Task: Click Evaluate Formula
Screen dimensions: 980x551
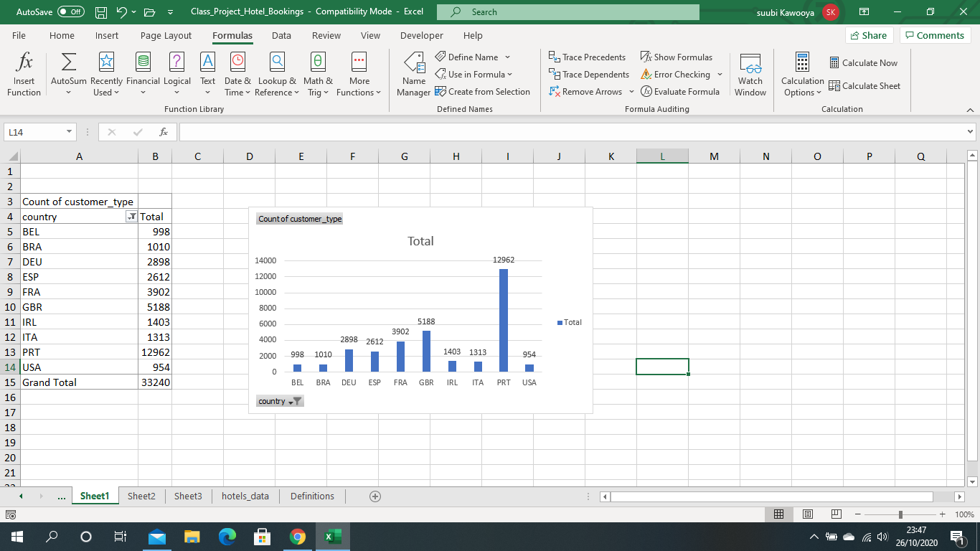Action: point(680,92)
